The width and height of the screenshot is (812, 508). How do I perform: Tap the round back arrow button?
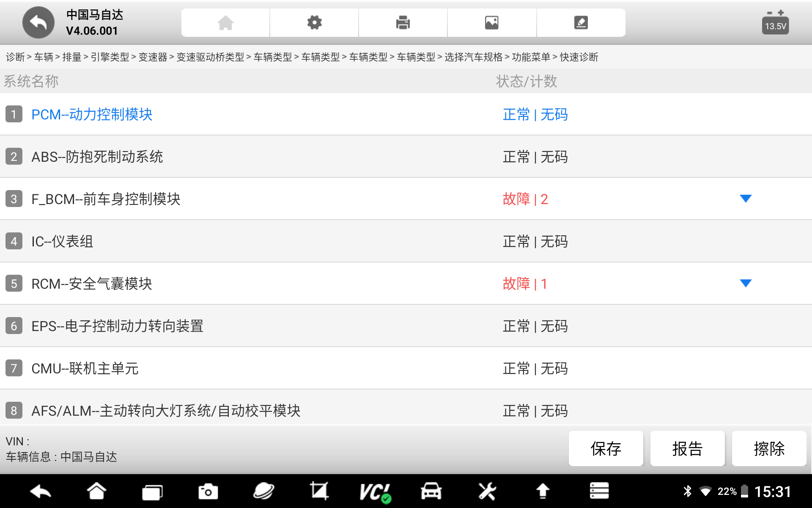tap(38, 23)
